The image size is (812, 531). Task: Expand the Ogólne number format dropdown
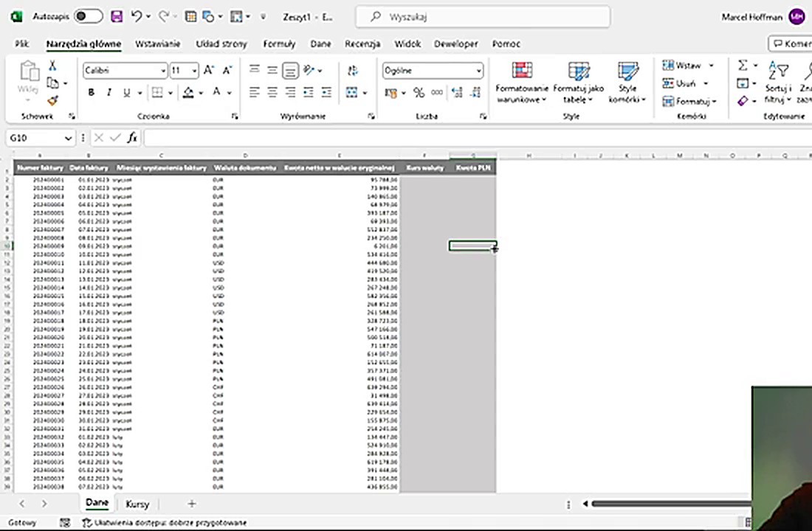tap(478, 71)
